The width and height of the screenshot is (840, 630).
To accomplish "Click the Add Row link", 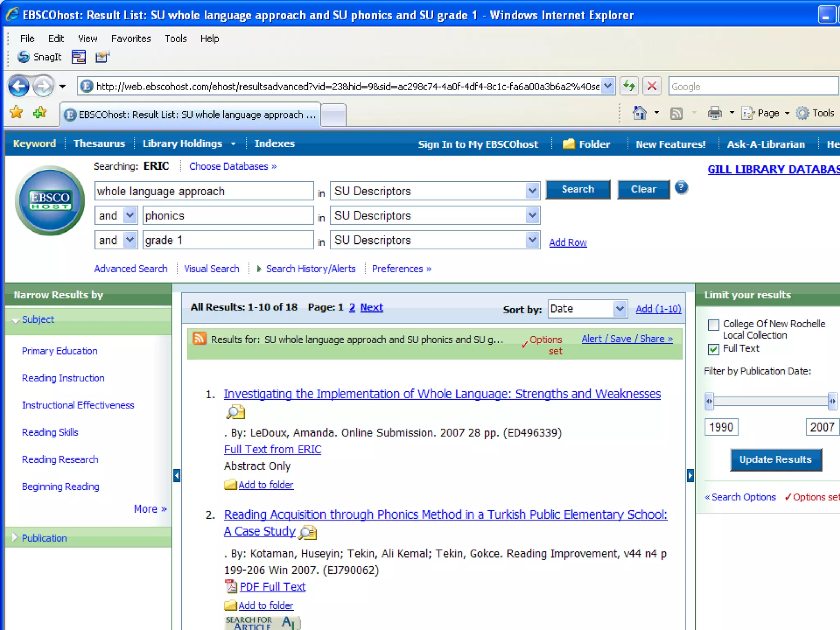I will click(568, 242).
